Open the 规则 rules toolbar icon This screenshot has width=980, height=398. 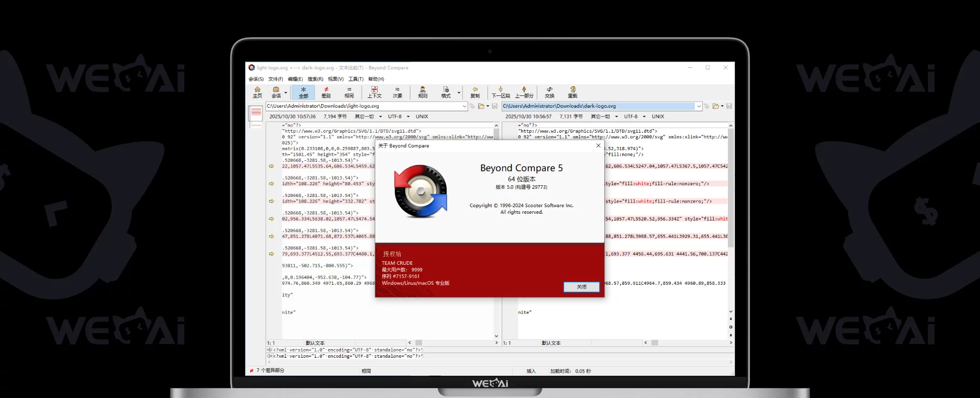[x=423, y=92]
